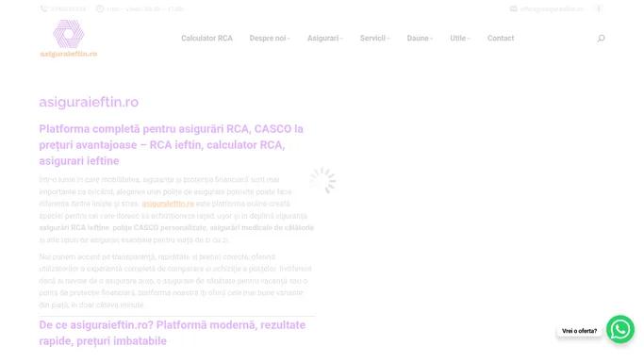This screenshot has height=362, width=644.
Task: Open Calculator RCA menu item
Action: tap(206, 38)
